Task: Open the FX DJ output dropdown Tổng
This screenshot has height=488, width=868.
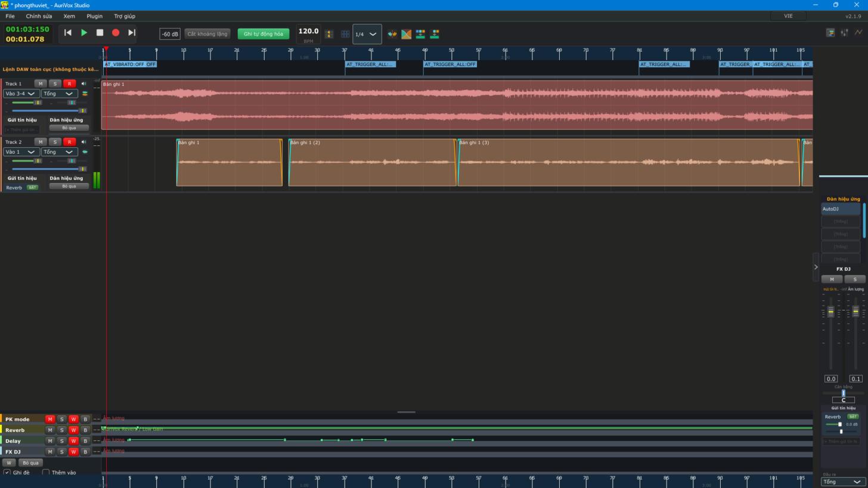Action: [x=842, y=481]
